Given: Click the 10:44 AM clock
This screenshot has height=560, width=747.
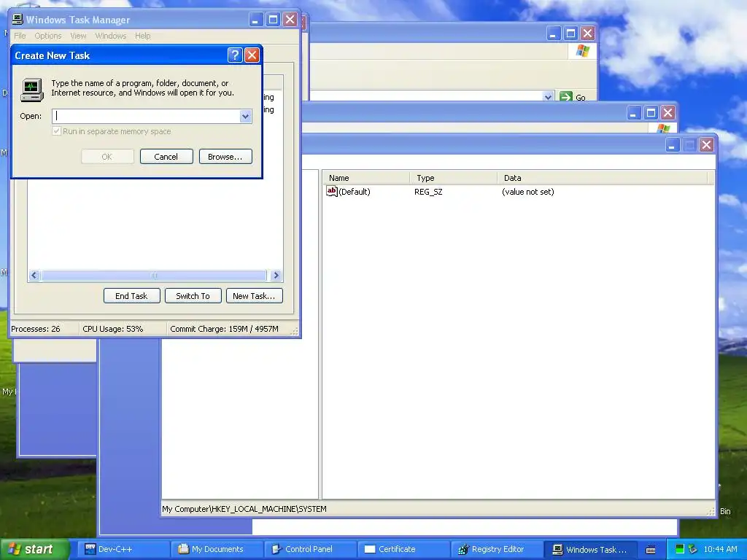Looking at the screenshot, I should point(720,549).
